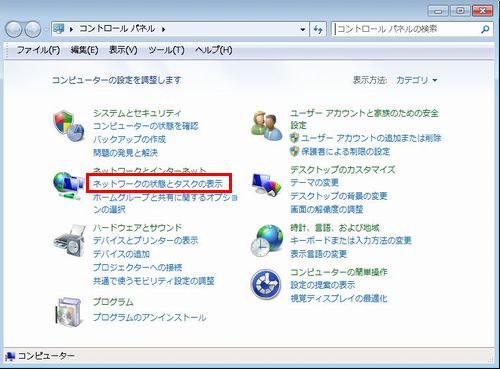Viewport: 500px width, 369px height.
Task: Click コンピューターの状態を確認 link
Action: [145, 126]
